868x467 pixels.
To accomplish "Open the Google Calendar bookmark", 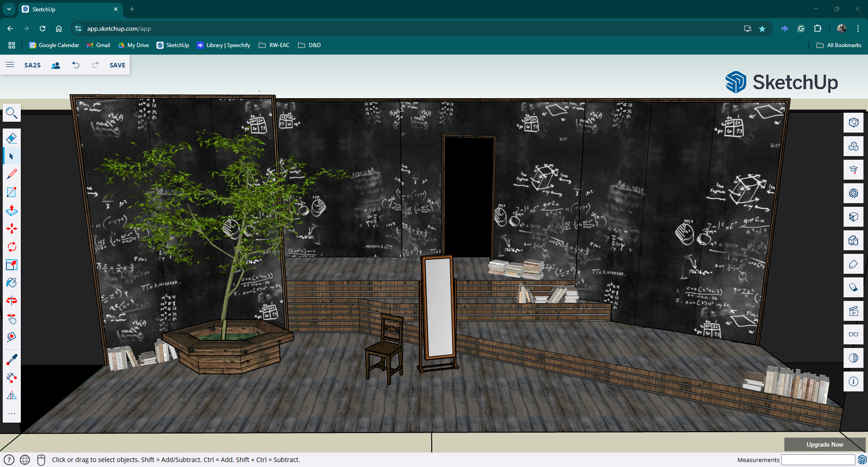I will (54, 45).
